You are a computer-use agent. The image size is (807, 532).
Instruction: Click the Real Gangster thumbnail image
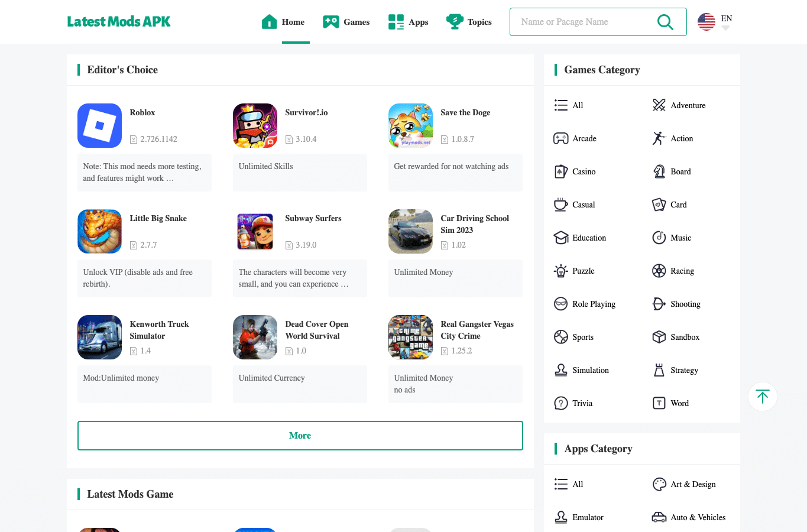(x=410, y=337)
